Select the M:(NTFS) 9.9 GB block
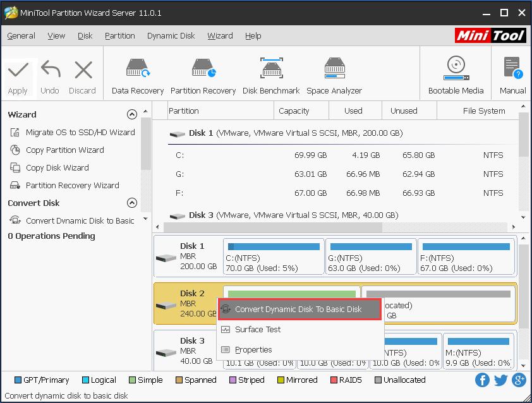Viewport: 532px width, 403px height. (x=478, y=351)
